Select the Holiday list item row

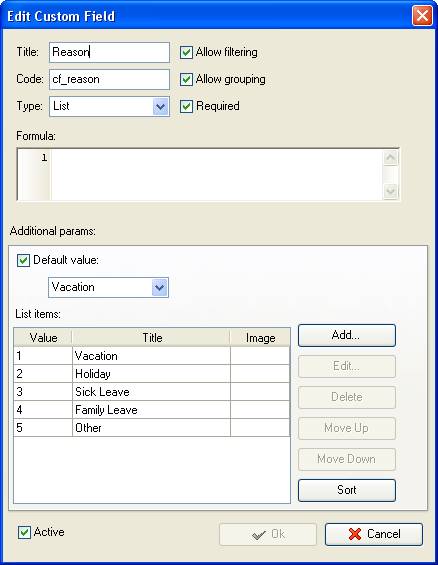pos(152,374)
